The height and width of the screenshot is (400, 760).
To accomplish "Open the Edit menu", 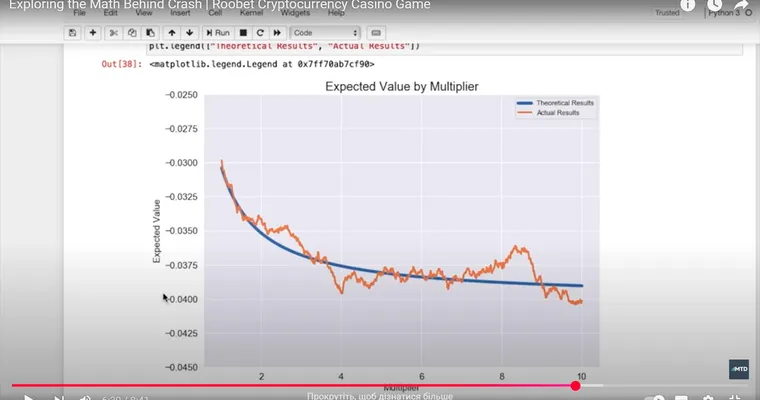I will click(x=111, y=13).
